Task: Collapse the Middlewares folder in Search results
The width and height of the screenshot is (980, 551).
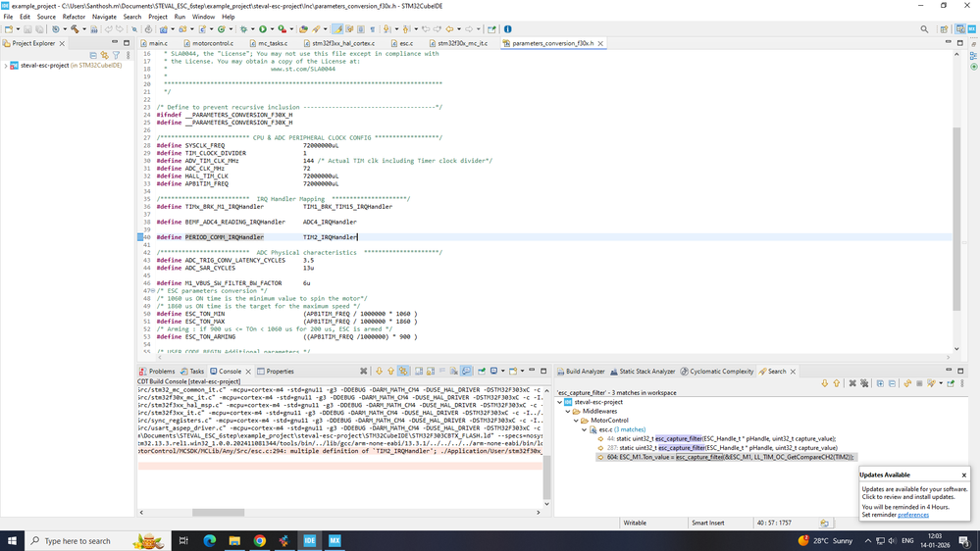Action: pos(568,412)
